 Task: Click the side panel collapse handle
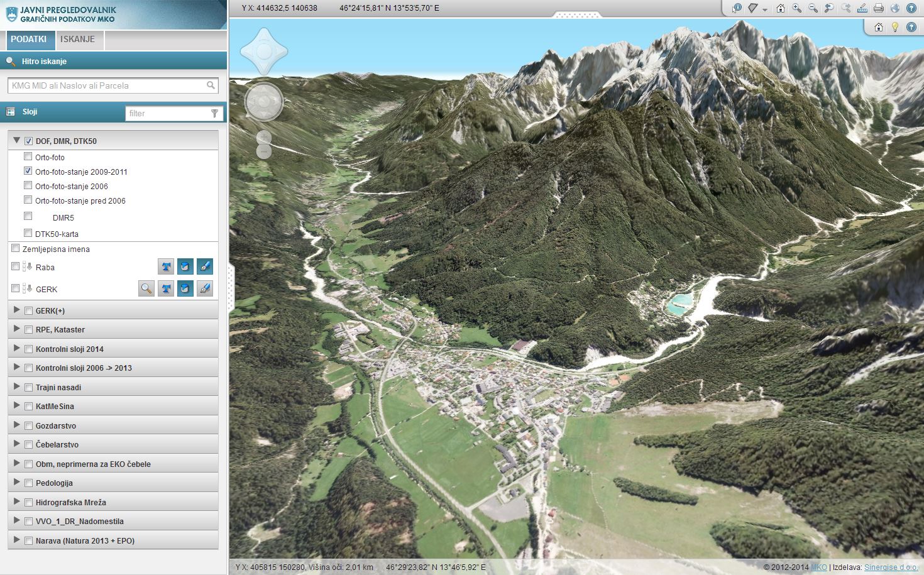pyautogui.click(x=231, y=288)
